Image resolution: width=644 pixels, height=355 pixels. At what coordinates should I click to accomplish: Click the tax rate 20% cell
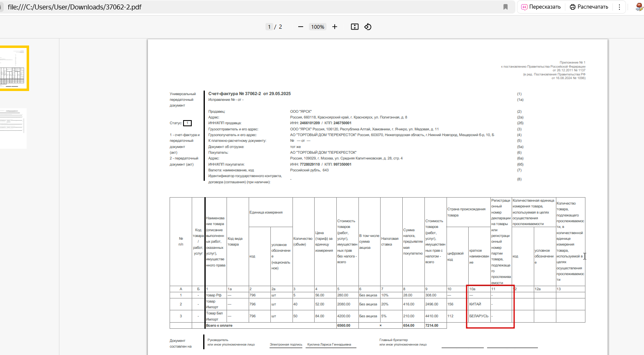pos(391,304)
